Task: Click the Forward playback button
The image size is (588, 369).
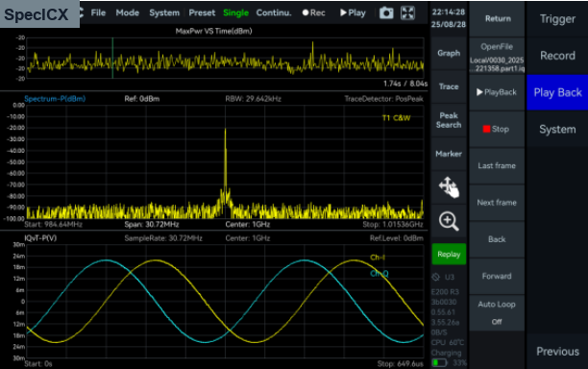Action: (x=498, y=276)
